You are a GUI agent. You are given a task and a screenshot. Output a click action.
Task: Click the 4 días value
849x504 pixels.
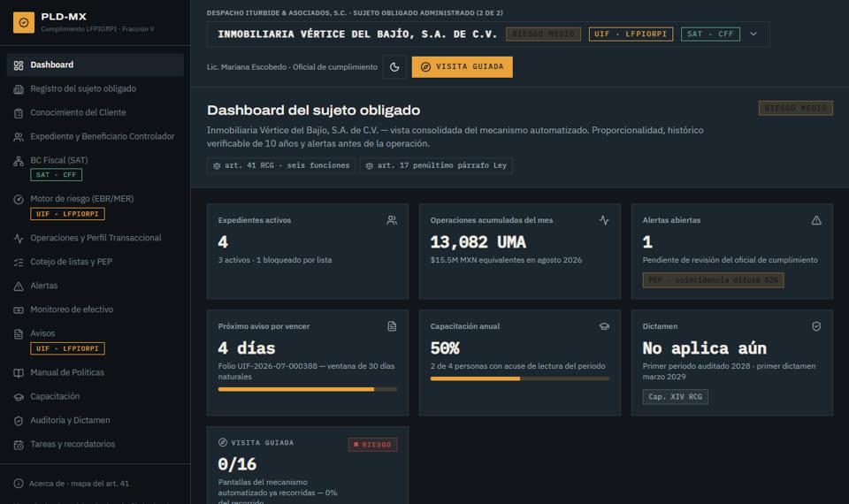pyautogui.click(x=247, y=348)
